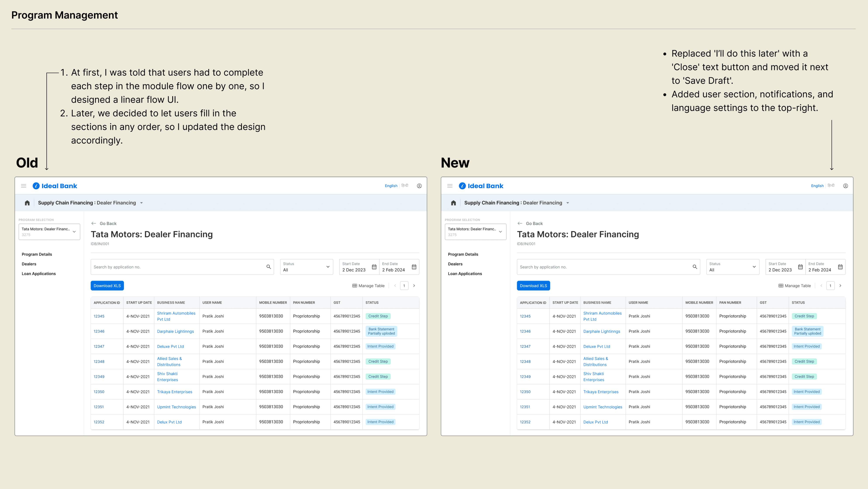The image size is (868, 489).
Task: Open user profile icon in Old panel
Action: tap(419, 186)
